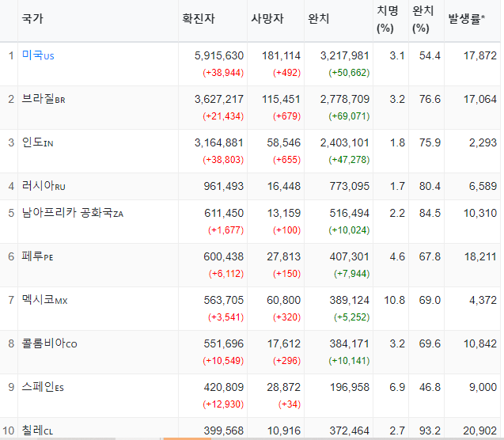The height and width of the screenshot is (440, 504).
Task: Click the 국가 column header
Action: click(32, 18)
